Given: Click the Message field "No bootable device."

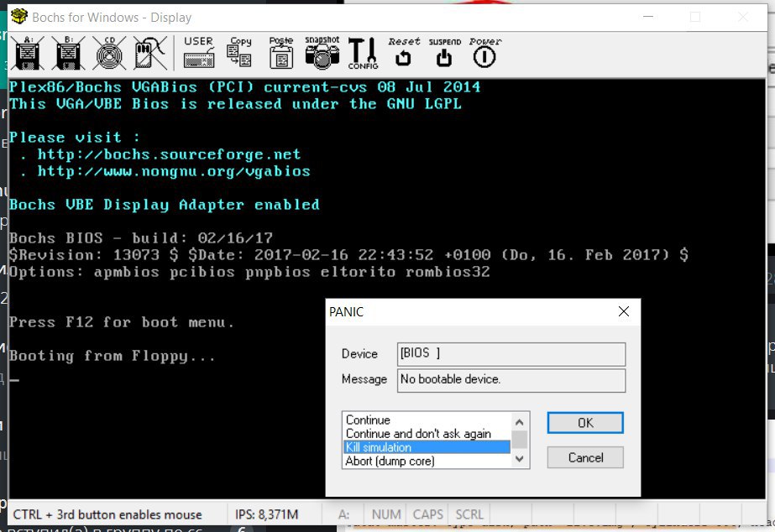Looking at the screenshot, I should 511,380.
